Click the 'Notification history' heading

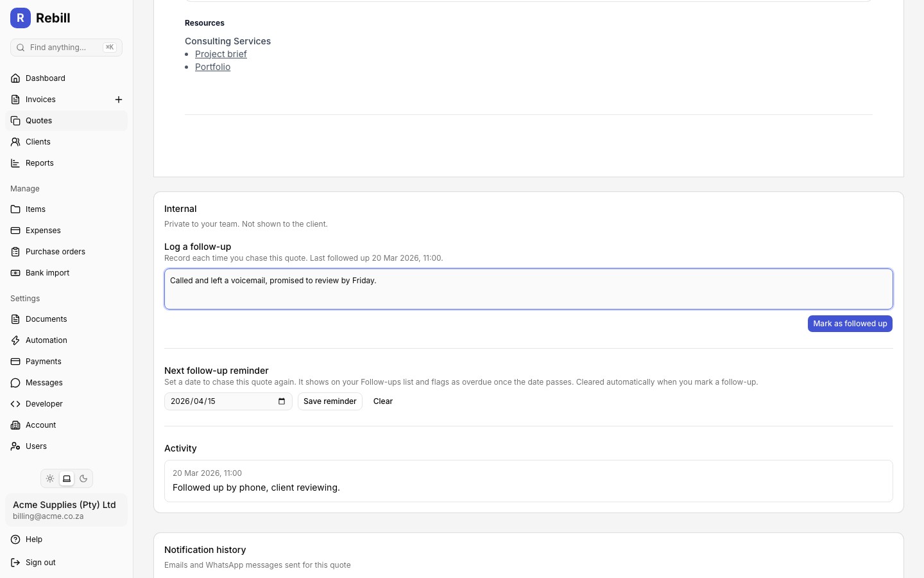(x=205, y=550)
